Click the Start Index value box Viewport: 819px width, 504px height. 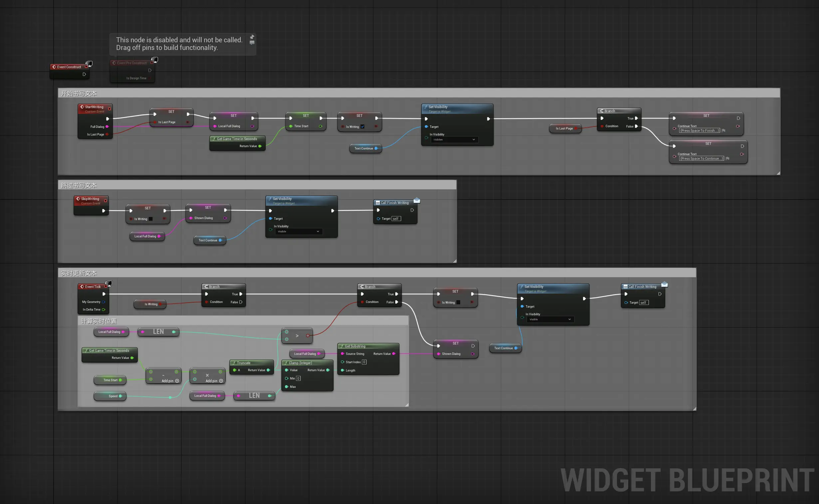[x=364, y=362]
